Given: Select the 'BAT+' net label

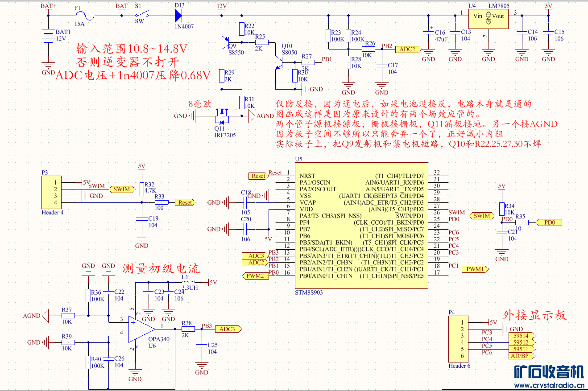Looking at the screenshot, I should coord(48,6).
